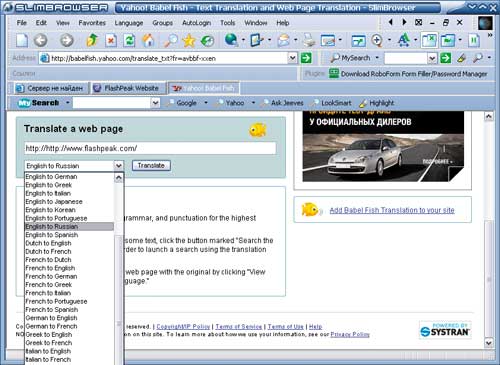This screenshot has width=500, height=365.
Task: Expand the toolbar overflow chevron
Action: point(490,35)
